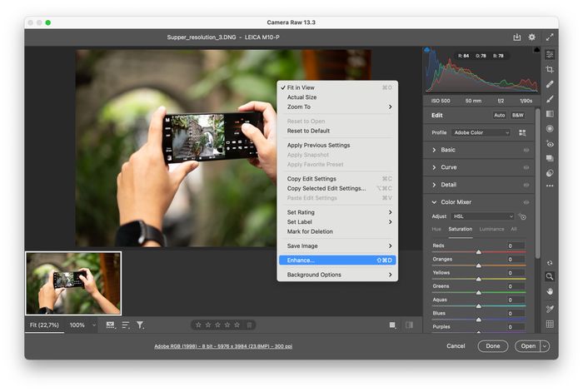Open the Adjust HSL dropdown
Screen dimensions: 583x392
point(482,216)
